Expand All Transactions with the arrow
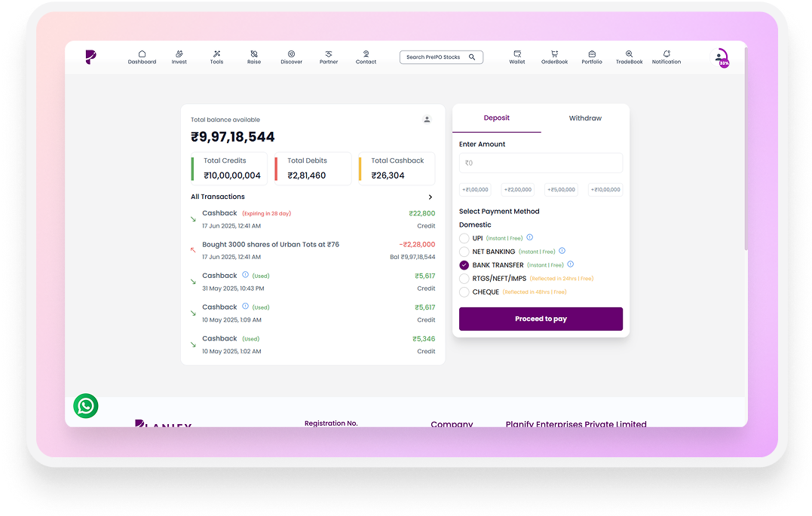 click(x=431, y=197)
